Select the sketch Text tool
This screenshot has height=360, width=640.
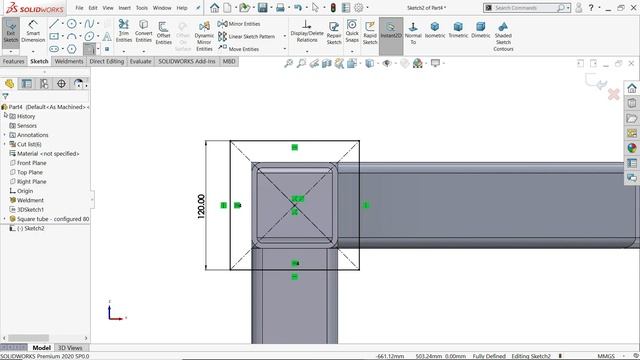click(107, 36)
